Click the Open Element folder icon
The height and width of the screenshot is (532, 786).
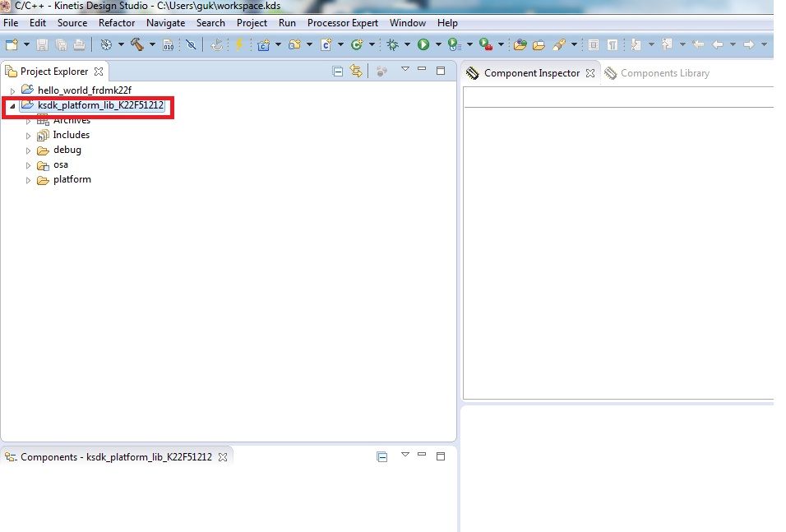point(520,44)
